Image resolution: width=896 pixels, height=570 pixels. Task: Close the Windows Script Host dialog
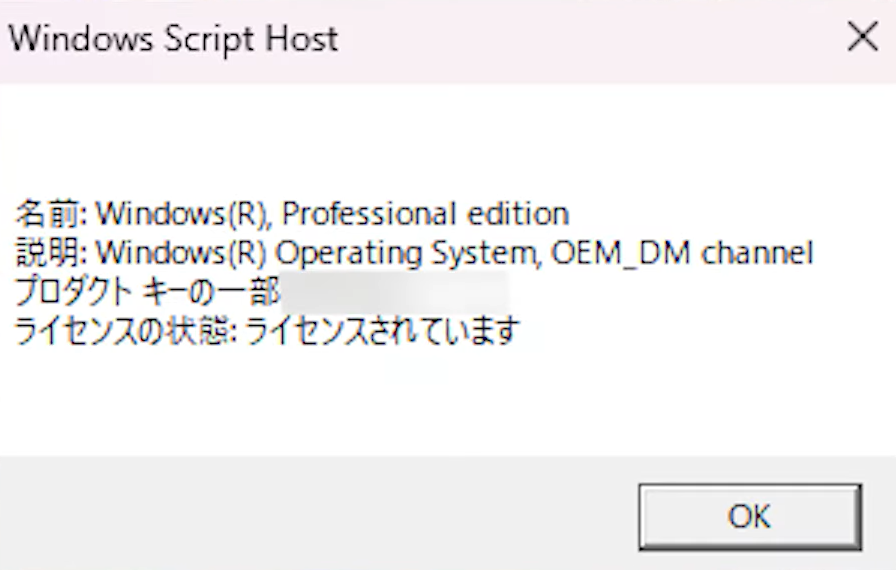[862, 38]
